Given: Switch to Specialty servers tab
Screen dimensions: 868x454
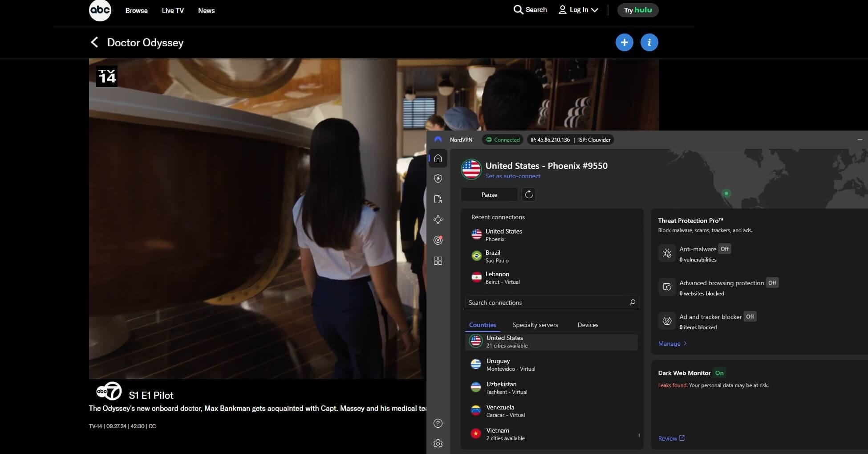Looking at the screenshot, I should click(535, 325).
